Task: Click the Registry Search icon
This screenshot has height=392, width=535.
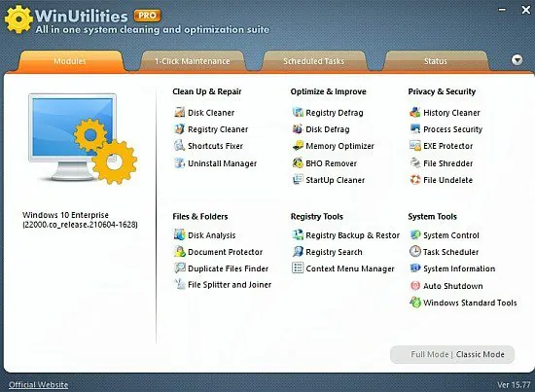Action: [298, 252]
